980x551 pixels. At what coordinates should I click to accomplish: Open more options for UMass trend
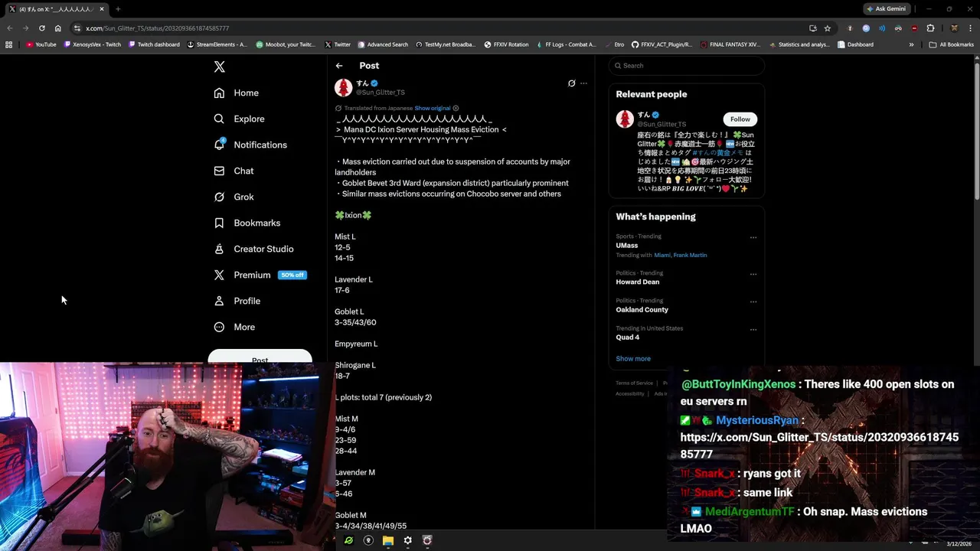click(753, 237)
